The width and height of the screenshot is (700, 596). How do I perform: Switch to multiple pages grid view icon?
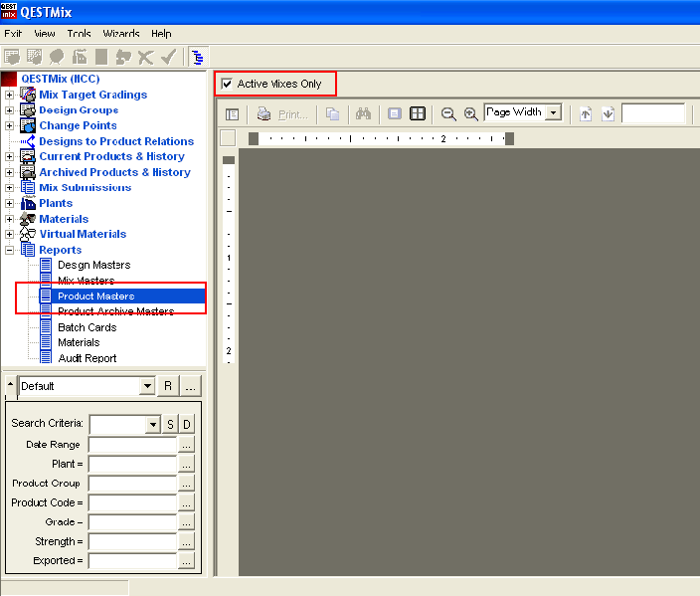pyautogui.click(x=418, y=114)
